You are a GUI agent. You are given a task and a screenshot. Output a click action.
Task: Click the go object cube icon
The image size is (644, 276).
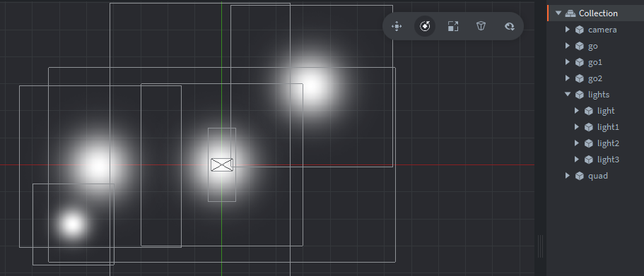(x=580, y=46)
